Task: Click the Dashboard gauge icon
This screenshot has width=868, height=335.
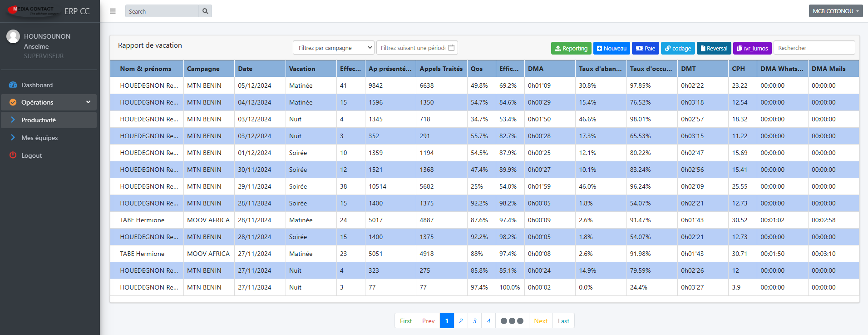Action: (x=13, y=85)
